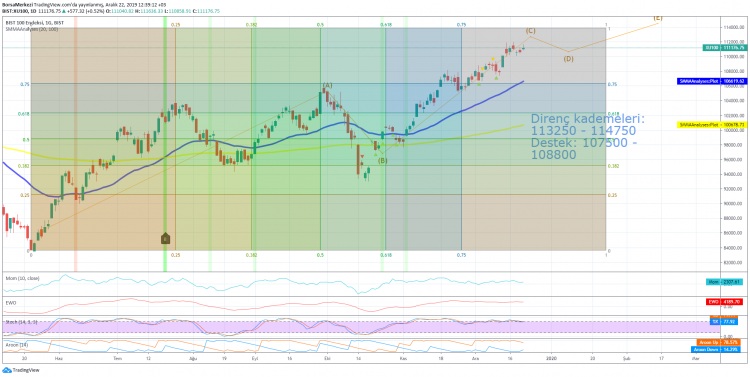
Task: Click the top 0.618 Fibonacci time label
Action: [x=386, y=24]
